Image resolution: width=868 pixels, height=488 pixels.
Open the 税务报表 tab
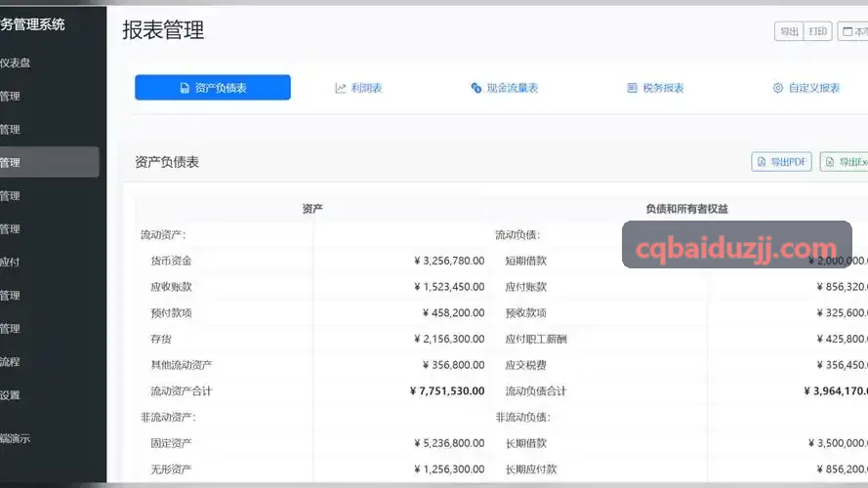[x=655, y=88]
